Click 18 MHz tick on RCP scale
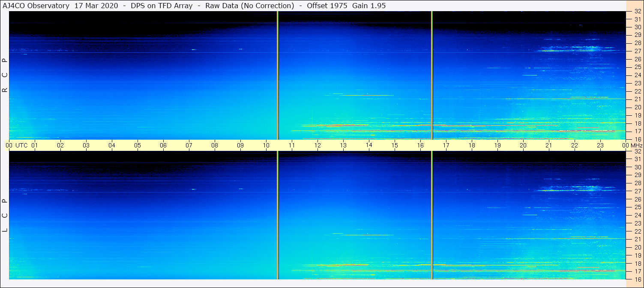644x288 pixels. pyautogui.click(x=637, y=123)
